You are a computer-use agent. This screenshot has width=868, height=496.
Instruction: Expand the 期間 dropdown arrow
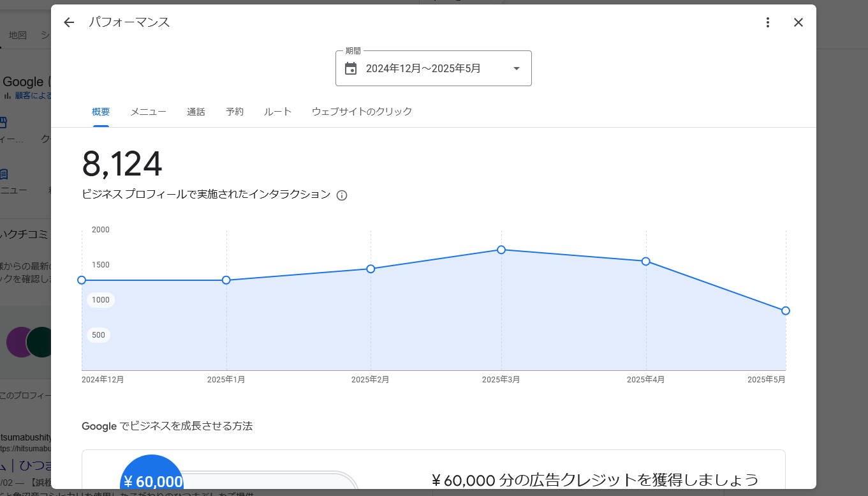click(x=516, y=68)
